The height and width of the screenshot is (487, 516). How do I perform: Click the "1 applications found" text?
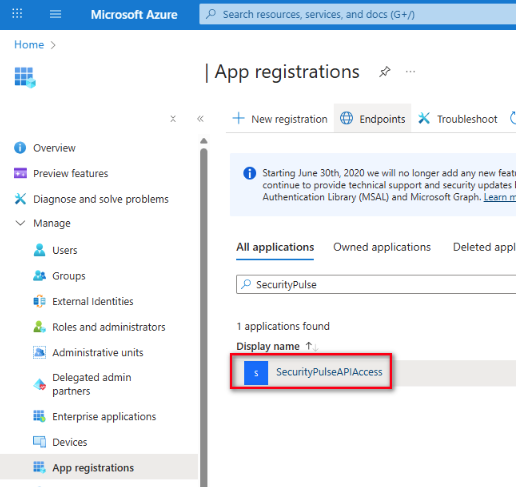click(x=283, y=326)
